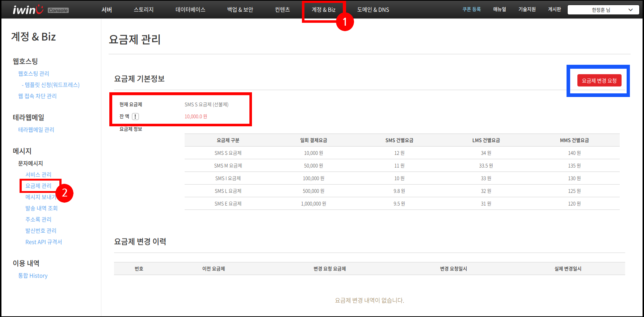Click the 실제 변경일시 history column header
Image resolution: width=644 pixels, height=317 pixels.
(x=568, y=269)
